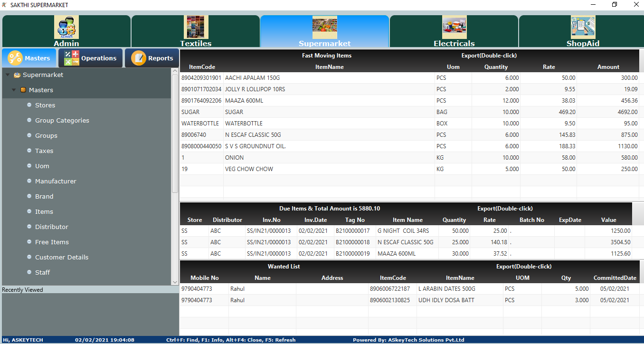
Task: Click Export in the Due Items header
Action: tap(505, 209)
